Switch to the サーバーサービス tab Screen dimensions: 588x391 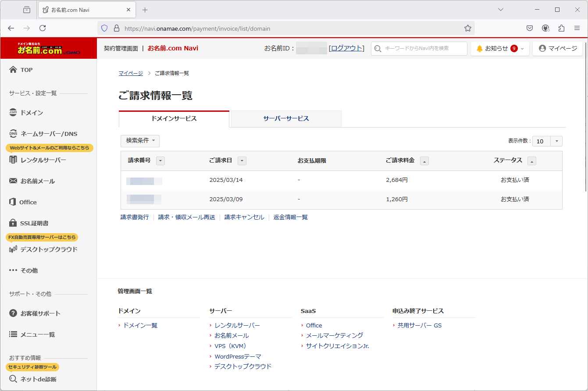click(x=286, y=119)
